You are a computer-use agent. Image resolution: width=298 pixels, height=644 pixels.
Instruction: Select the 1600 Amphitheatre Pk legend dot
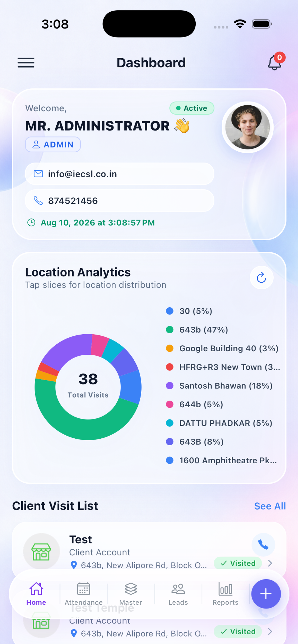coord(170,460)
